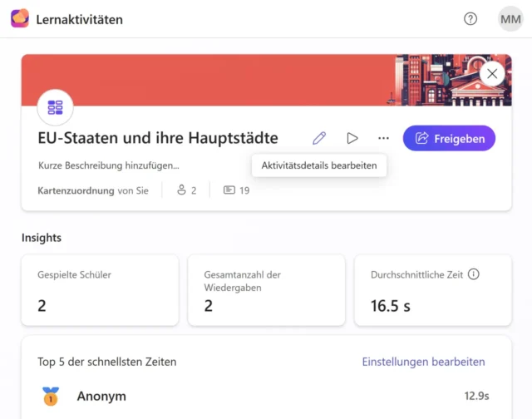The width and height of the screenshot is (532, 419).
Task: Open help via the question mark icon
Action: click(470, 19)
